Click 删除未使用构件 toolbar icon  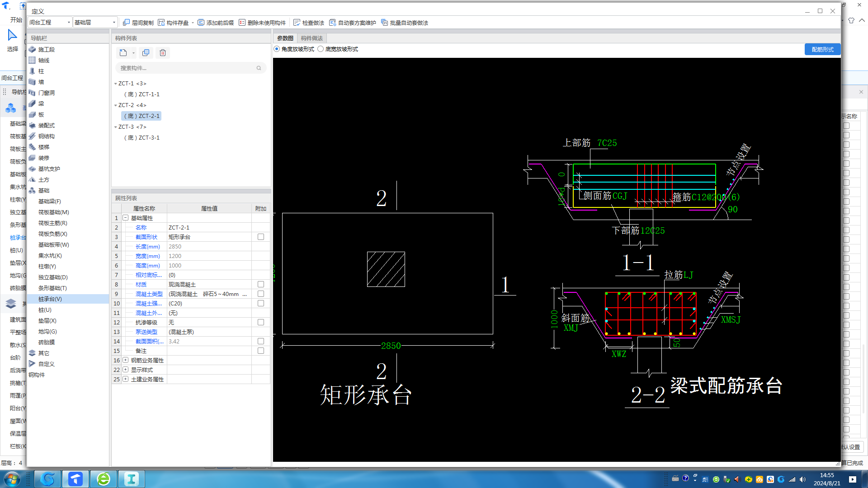point(242,23)
